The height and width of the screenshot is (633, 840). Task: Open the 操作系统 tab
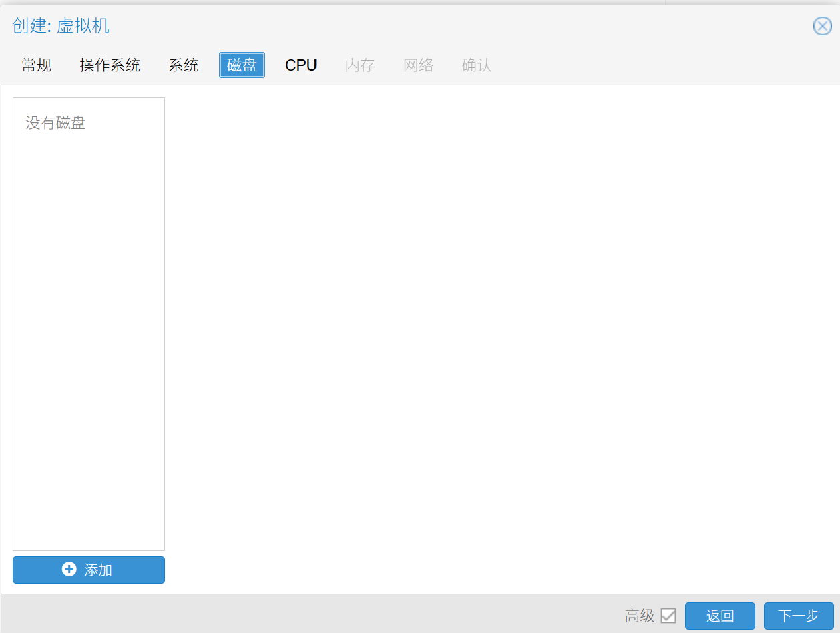110,65
